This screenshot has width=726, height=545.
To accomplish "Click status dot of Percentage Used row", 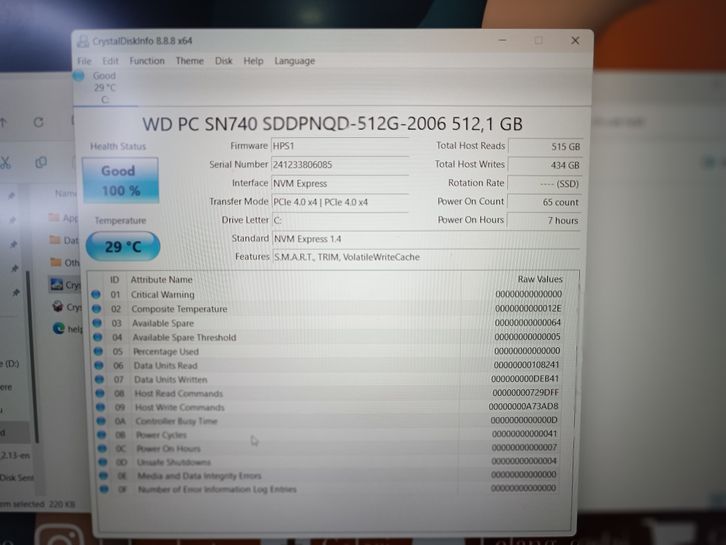I will 98,351.
